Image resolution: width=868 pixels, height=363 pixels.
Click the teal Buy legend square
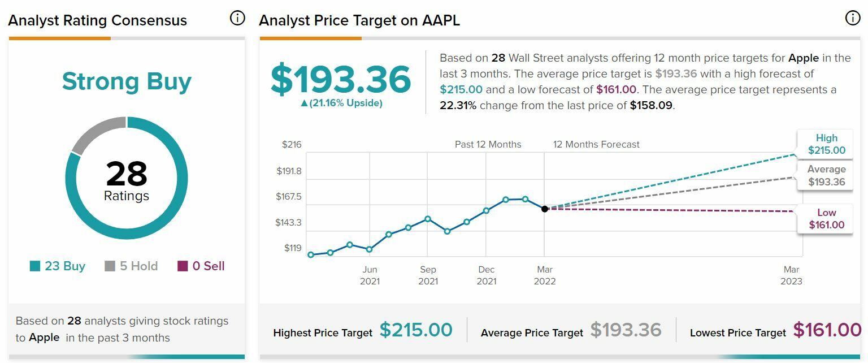[x=35, y=266]
